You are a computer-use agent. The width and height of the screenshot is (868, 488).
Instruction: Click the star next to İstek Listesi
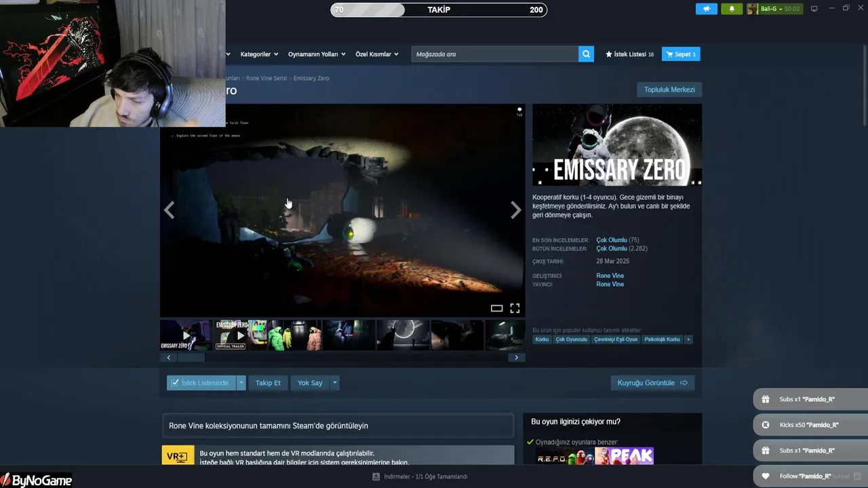point(609,54)
